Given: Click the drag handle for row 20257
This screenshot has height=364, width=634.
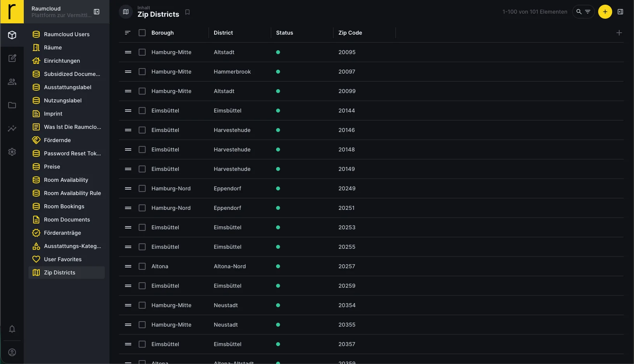Looking at the screenshot, I should pyautogui.click(x=128, y=266).
